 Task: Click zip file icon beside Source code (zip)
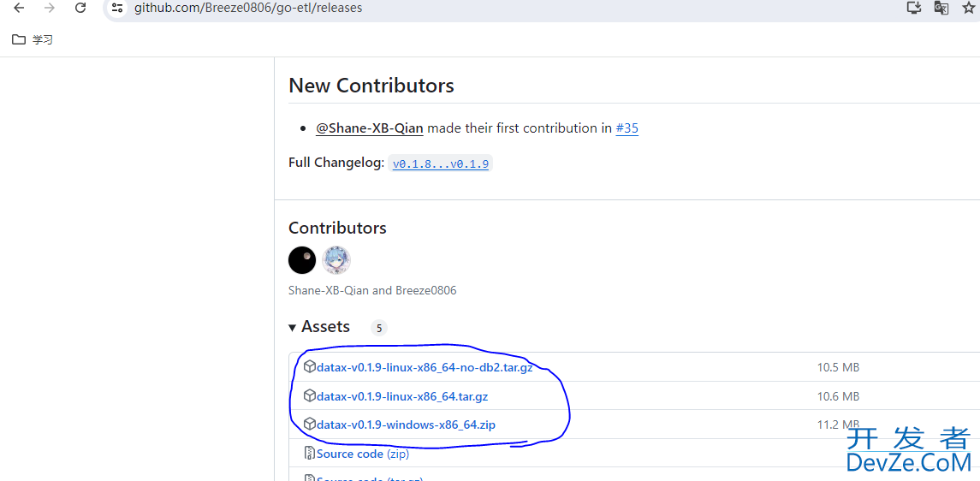pyautogui.click(x=309, y=453)
